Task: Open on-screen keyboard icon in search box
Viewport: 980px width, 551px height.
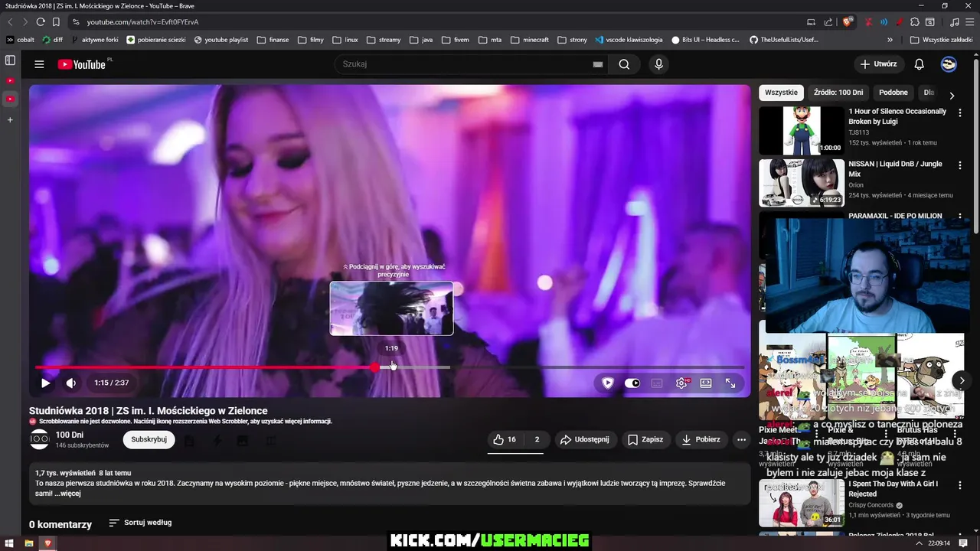Action: point(598,64)
